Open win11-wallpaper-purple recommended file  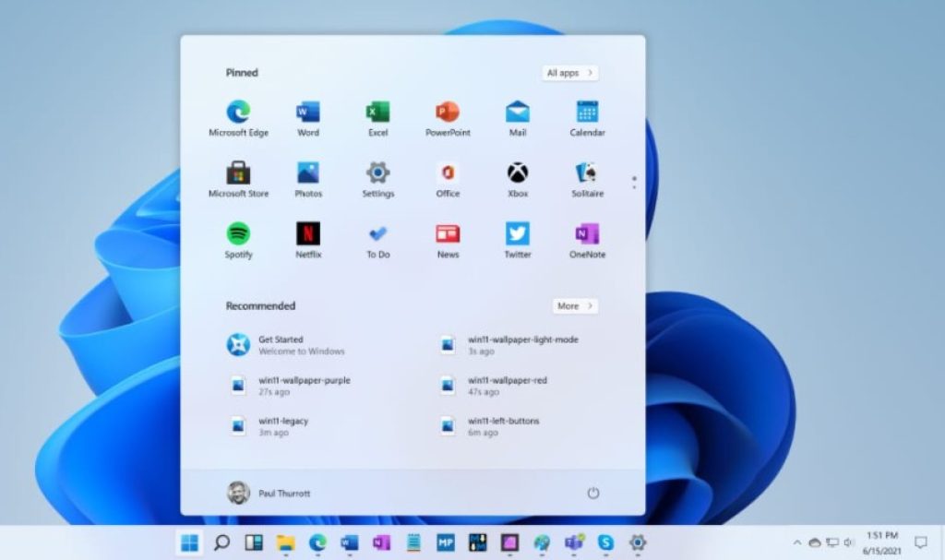pos(289,386)
